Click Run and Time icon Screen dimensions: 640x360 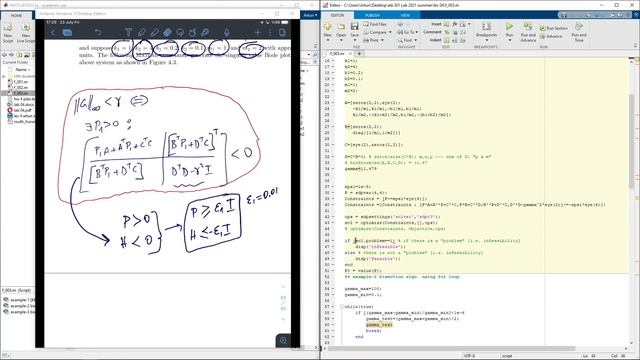[x=578, y=27]
